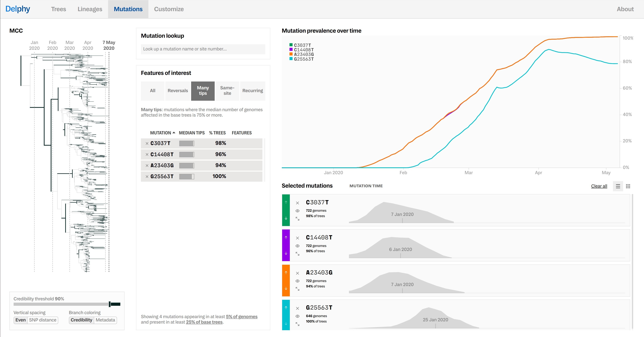
Task: Select the Recurring features filter
Action: pos(253,91)
